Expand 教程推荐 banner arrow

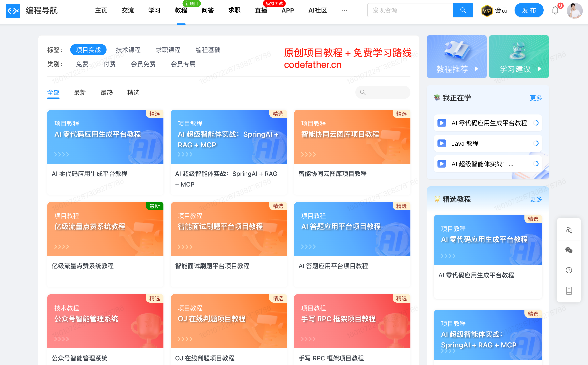click(476, 69)
